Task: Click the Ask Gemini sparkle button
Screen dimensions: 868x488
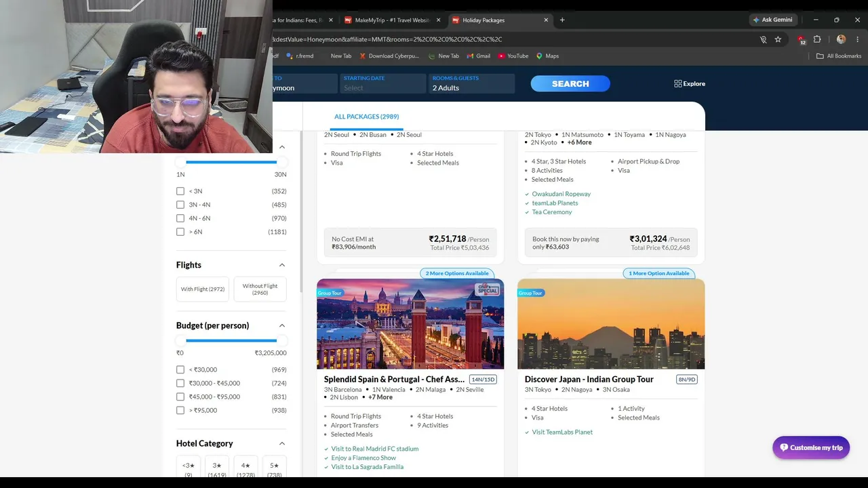Action: [x=772, y=20]
